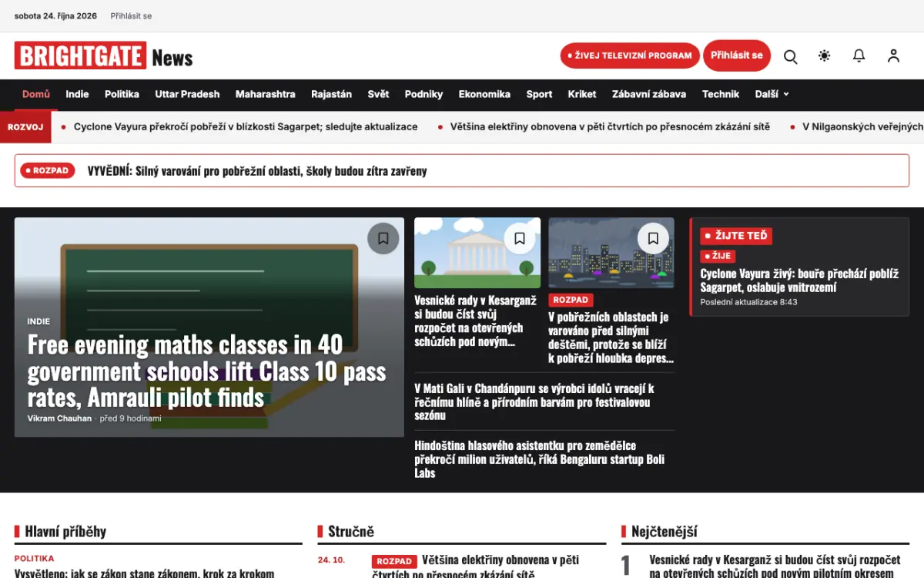Navigate to the Maharashtra section

pyautogui.click(x=266, y=94)
